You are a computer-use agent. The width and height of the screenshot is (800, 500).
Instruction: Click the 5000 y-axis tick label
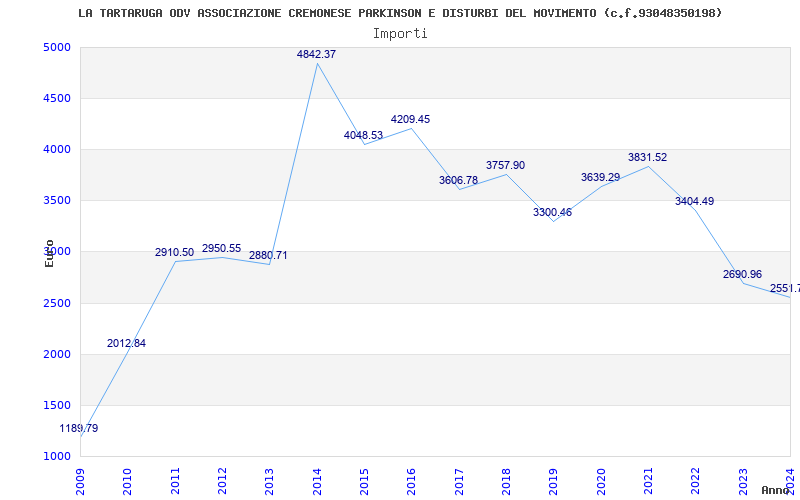[57, 47]
